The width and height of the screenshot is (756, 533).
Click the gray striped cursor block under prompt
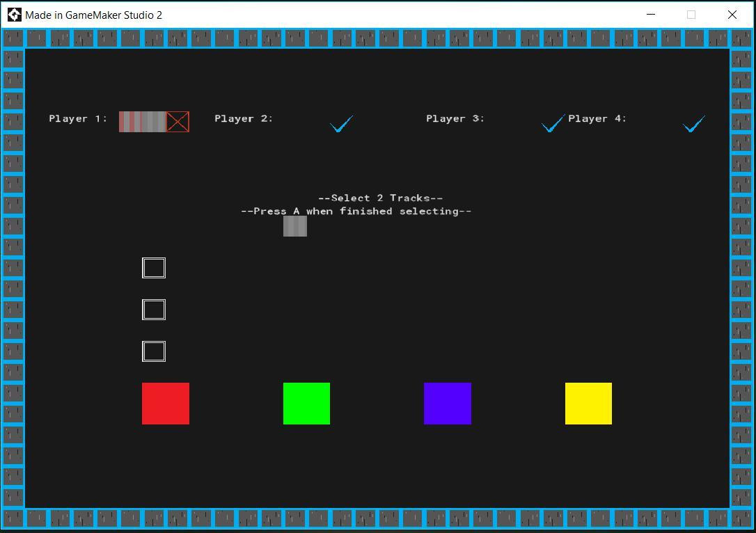(295, 226)
